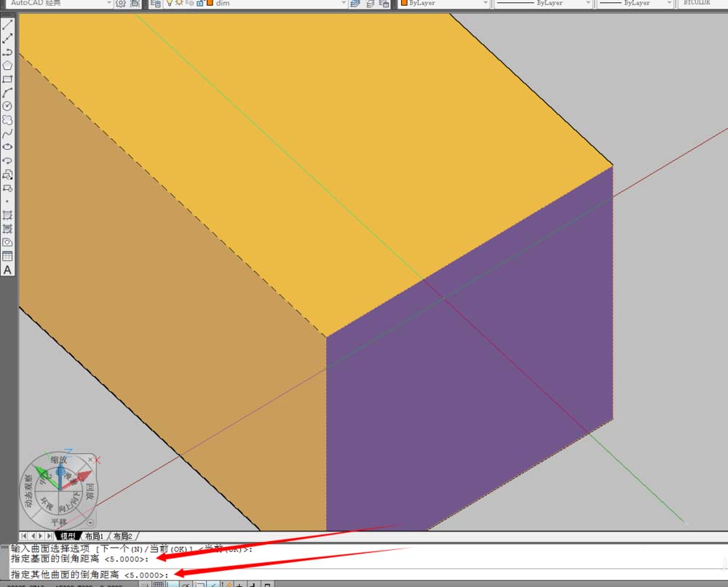Switch to the 布局1 layout tab
Viewport: 728px width, 587px height.
pyautogui.click(x=94, y=536)
